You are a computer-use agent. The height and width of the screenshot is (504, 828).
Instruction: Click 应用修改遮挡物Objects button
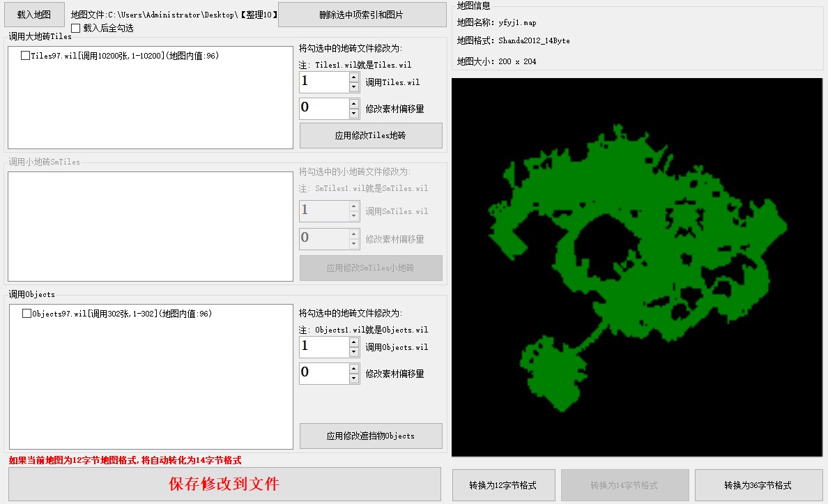371,436
